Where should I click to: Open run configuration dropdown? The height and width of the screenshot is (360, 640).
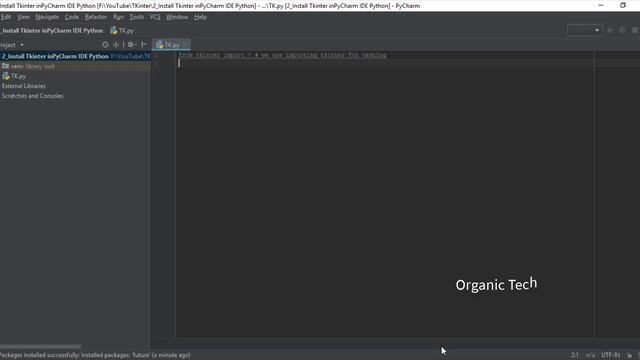[585, 30]
